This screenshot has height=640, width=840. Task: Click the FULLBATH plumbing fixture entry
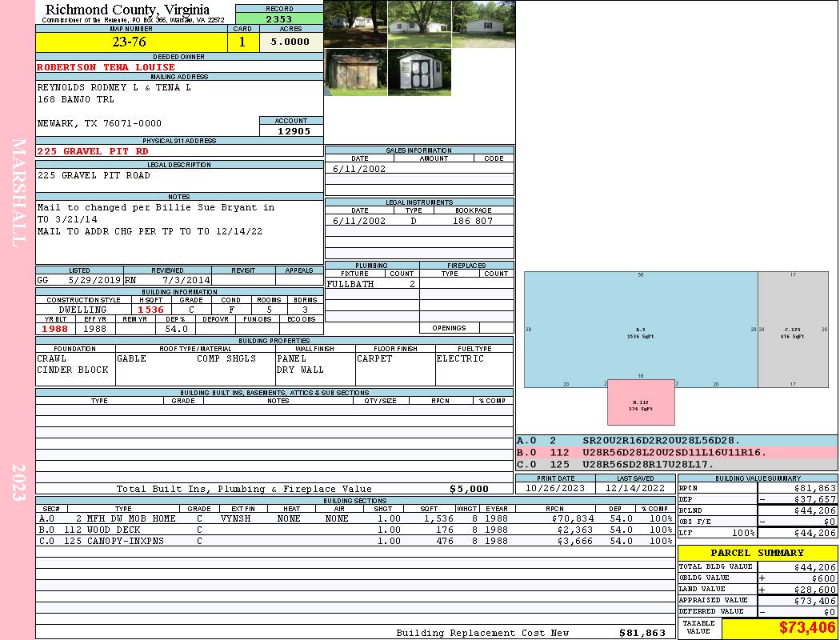[x=350, y=284]
